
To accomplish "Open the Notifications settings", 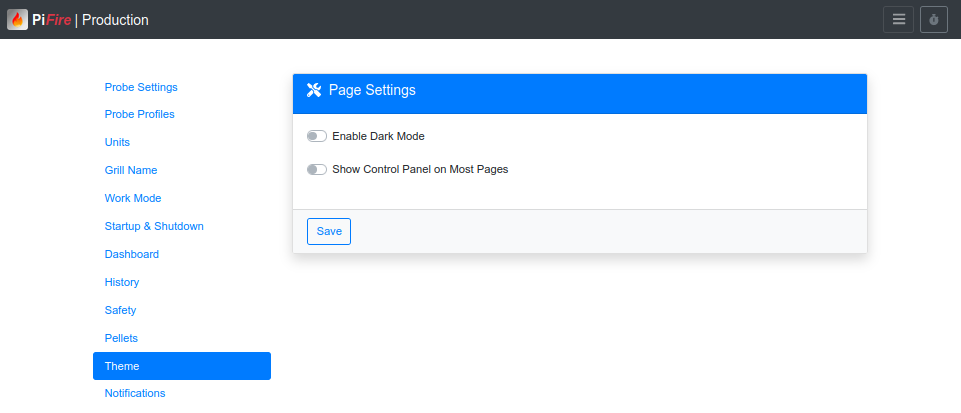I will coord(135,393).
